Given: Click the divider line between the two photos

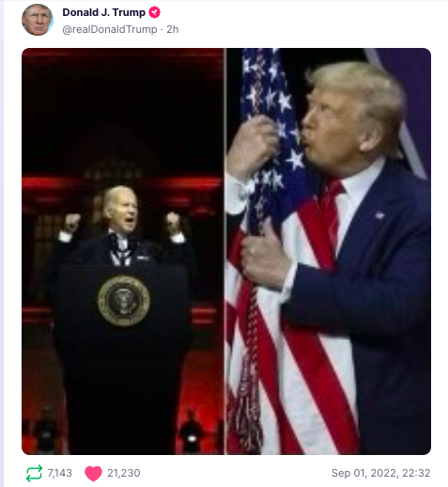Looking at the screenshot, I should tap(225, 251).
